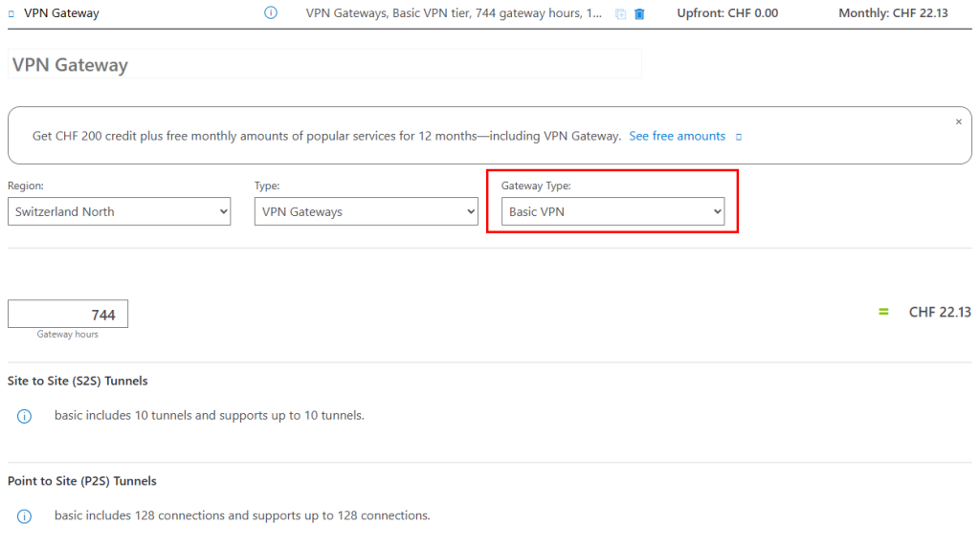
Task: Follow the See free amounts link
Action: tap(677, 136)
